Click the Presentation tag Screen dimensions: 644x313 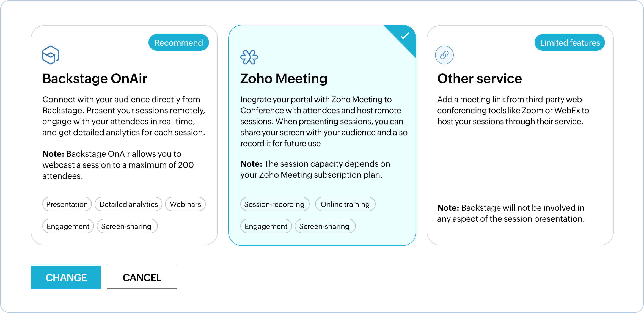[x=67, y=204]
